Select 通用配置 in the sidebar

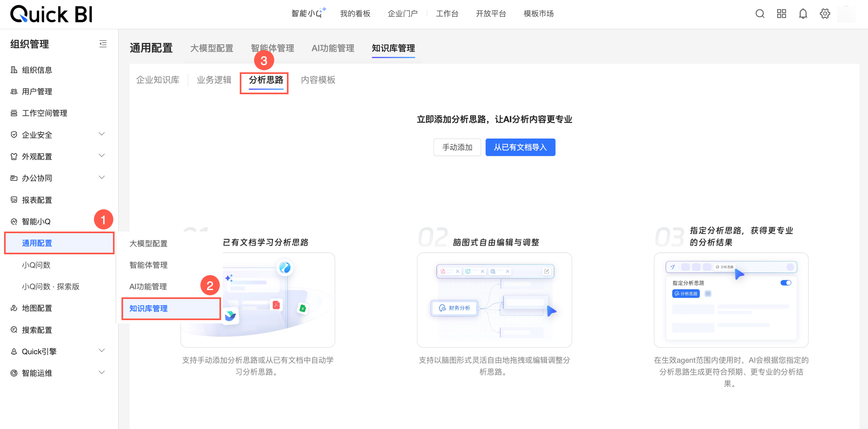59,243
